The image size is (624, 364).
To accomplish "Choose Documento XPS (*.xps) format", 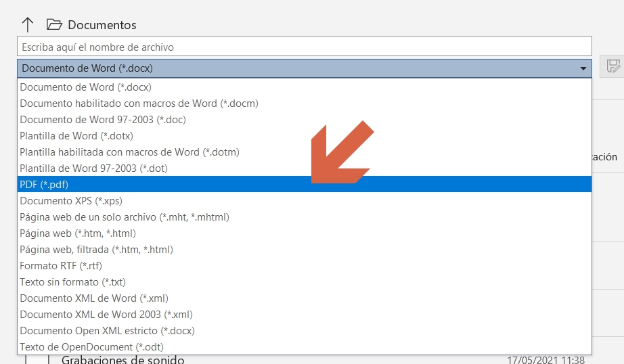I will tap(305, 201).
